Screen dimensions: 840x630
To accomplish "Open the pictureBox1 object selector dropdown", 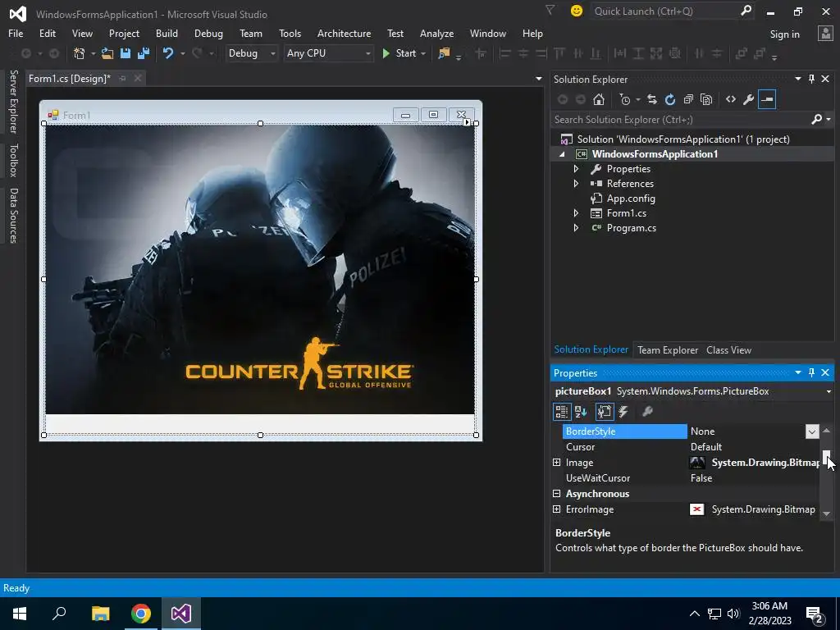I will click(829, 391).
